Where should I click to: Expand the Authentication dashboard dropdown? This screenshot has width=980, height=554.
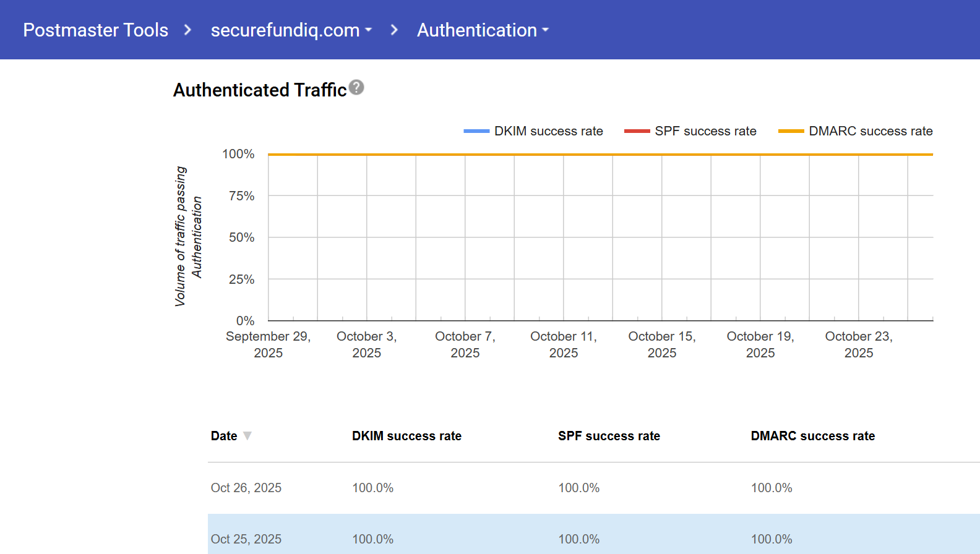click(x=483, y=30)
